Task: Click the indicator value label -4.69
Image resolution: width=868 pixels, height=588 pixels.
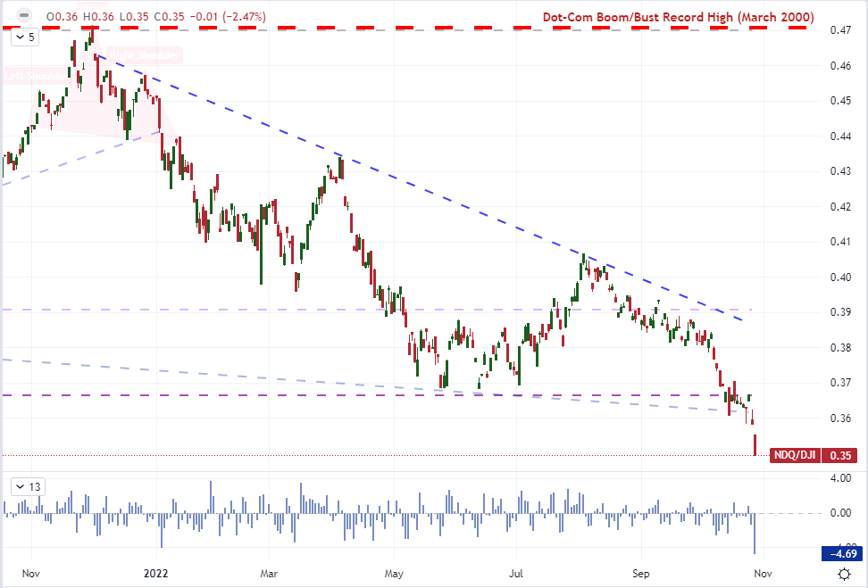Action: 844,553
